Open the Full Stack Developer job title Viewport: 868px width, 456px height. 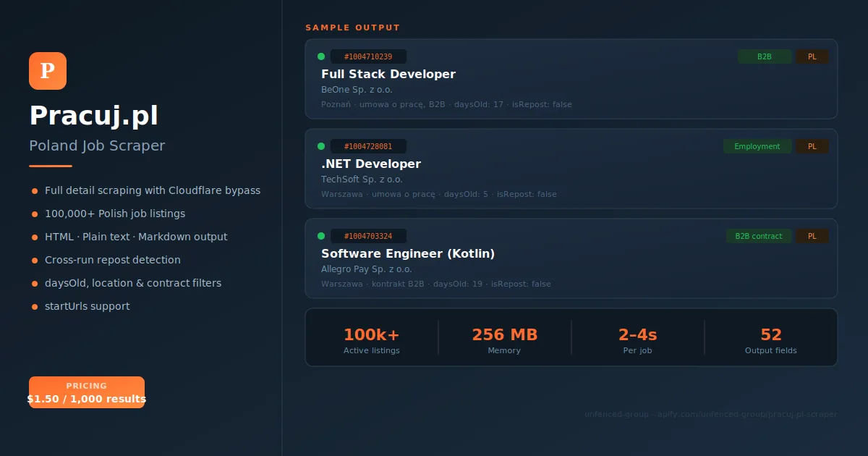[388, 74]
